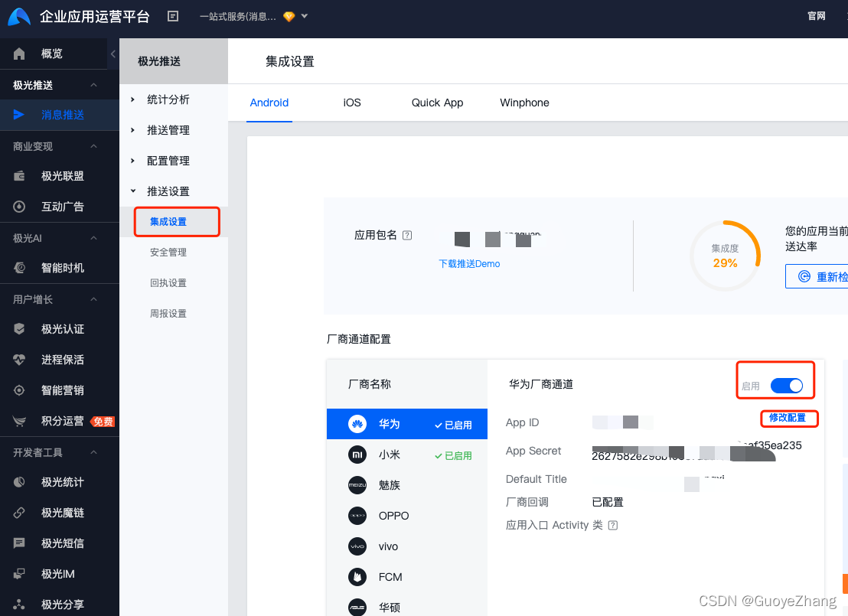Select 安全管理 submenu item
This screenshot has width=848, height=616.
[x=168, y=252]
